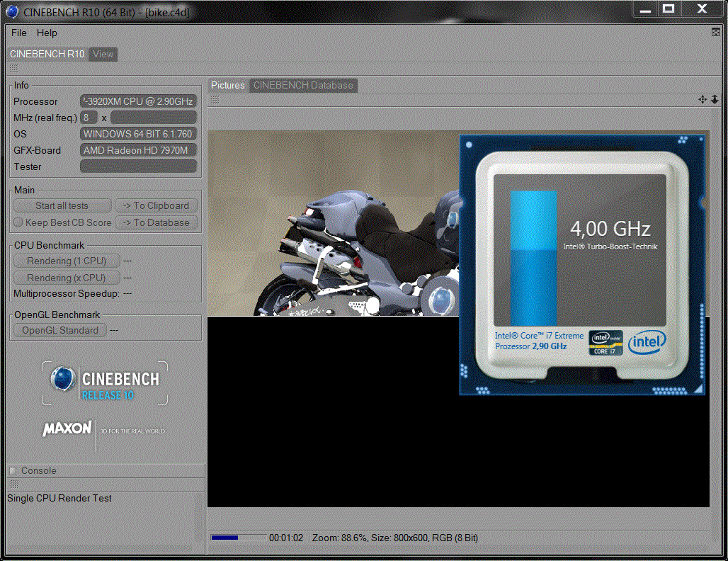Minimize the CINEBENCH window
Screen dimensions: 728x561
645,8
